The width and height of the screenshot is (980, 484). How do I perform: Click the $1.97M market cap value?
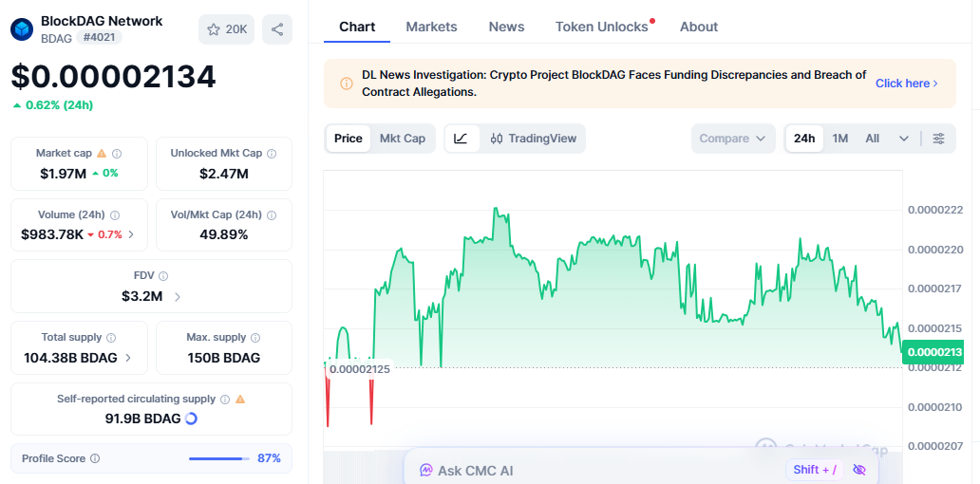click(x=63, y=173)
